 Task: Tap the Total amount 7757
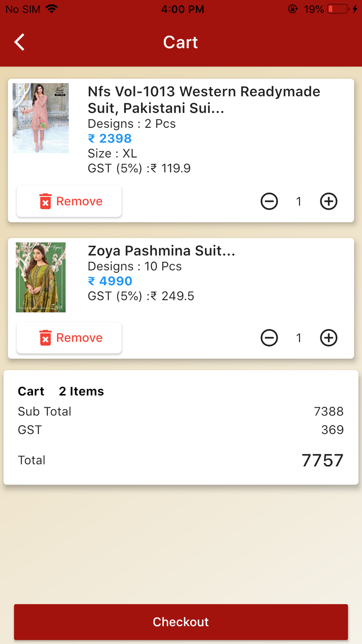coord(322,460)
